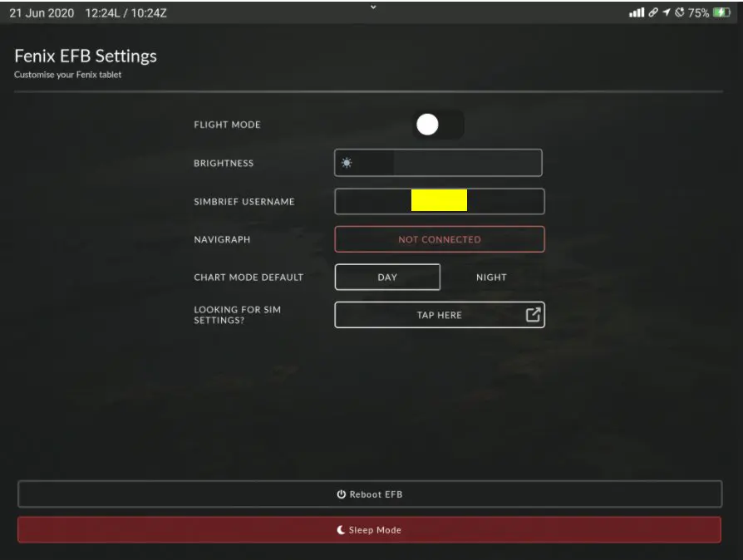The height and width of the screenshot is (560, 743).
Task: Click the SIMBRIEF USERNAME label
Action: (244, 201)
